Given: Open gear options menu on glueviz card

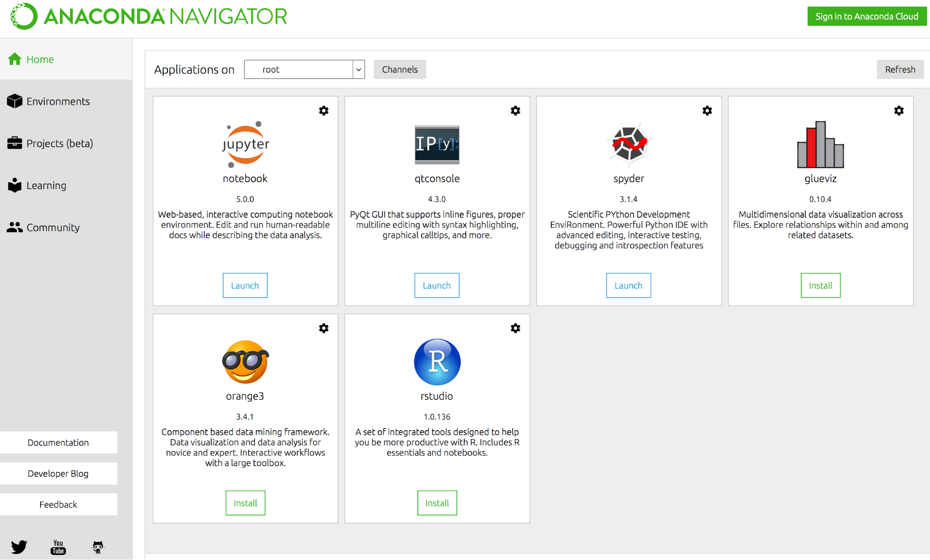Looking at the screenshot, I should point(899,111).
